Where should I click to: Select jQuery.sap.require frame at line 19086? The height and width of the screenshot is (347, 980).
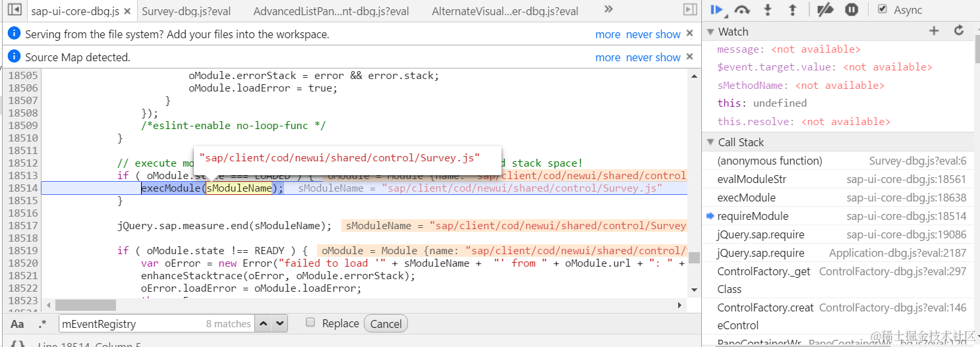coord(838,234)
